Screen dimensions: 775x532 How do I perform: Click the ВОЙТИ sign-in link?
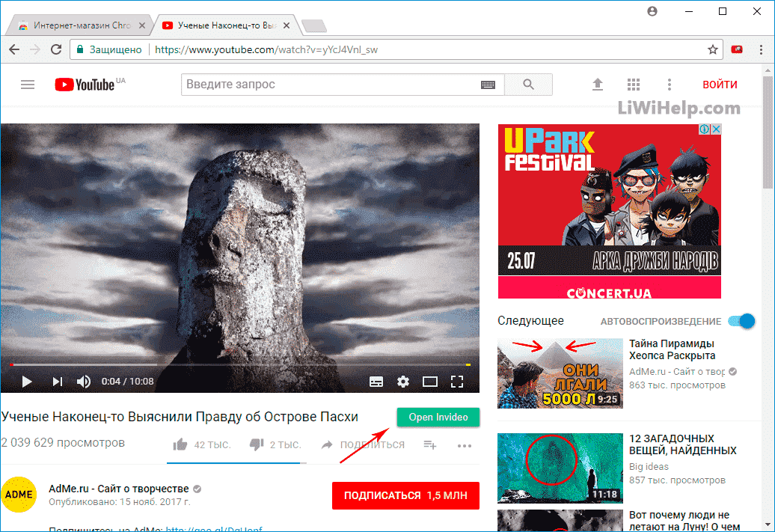[x=720, y=85]
